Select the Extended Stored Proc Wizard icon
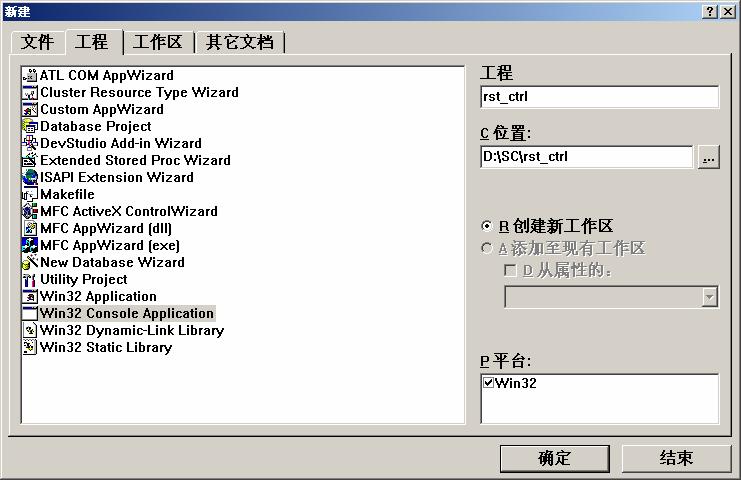This screenshot has width=741, height=480. (30, 160)
